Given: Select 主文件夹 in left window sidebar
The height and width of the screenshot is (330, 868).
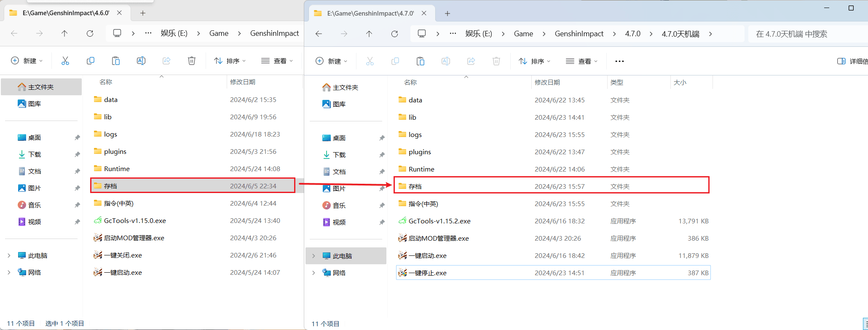Looking at the screenshot, I should point(41,87).
